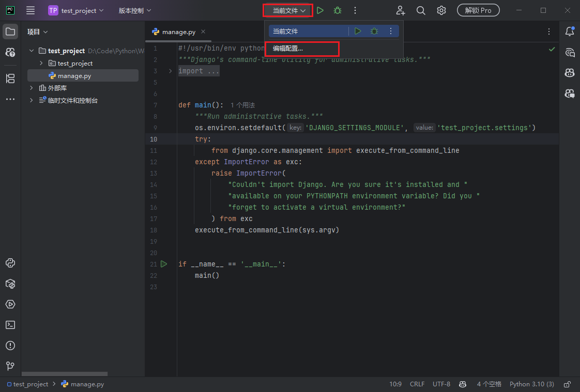
Task: Toggle the Project tool window folder icon
Action: click(x=10, y=32)
